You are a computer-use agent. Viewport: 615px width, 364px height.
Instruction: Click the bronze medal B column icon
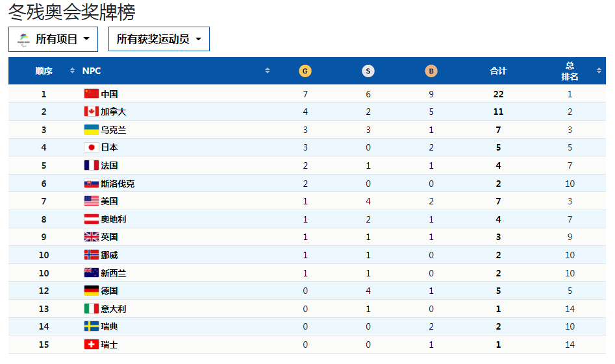pos(431,71)
